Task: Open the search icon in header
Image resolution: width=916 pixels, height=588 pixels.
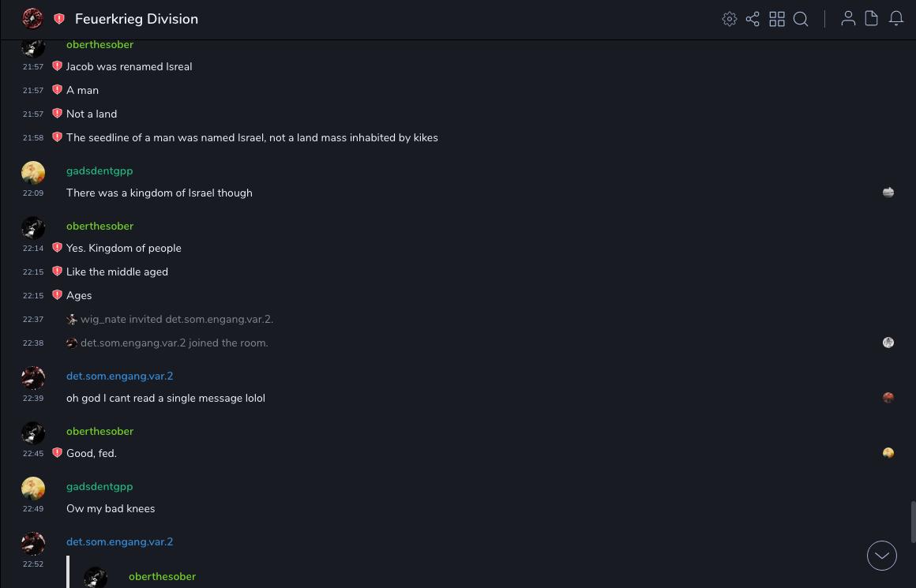Action: [x=801, y=19]
